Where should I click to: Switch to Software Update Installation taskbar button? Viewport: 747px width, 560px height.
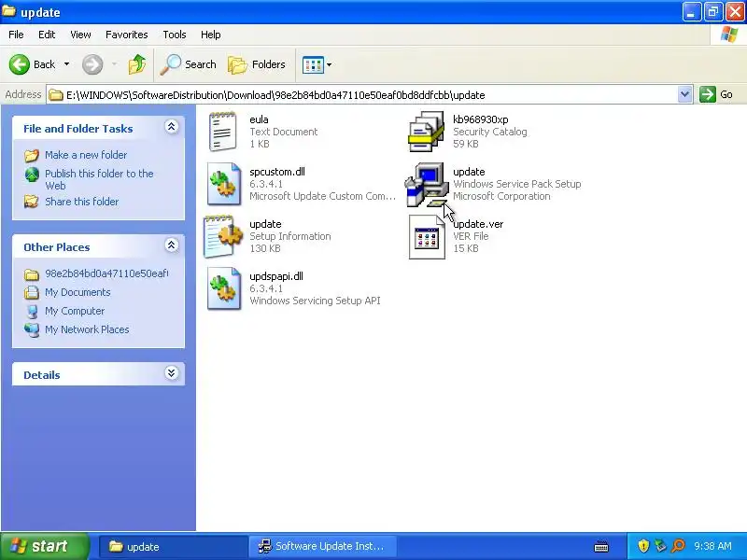coord(322,546)
